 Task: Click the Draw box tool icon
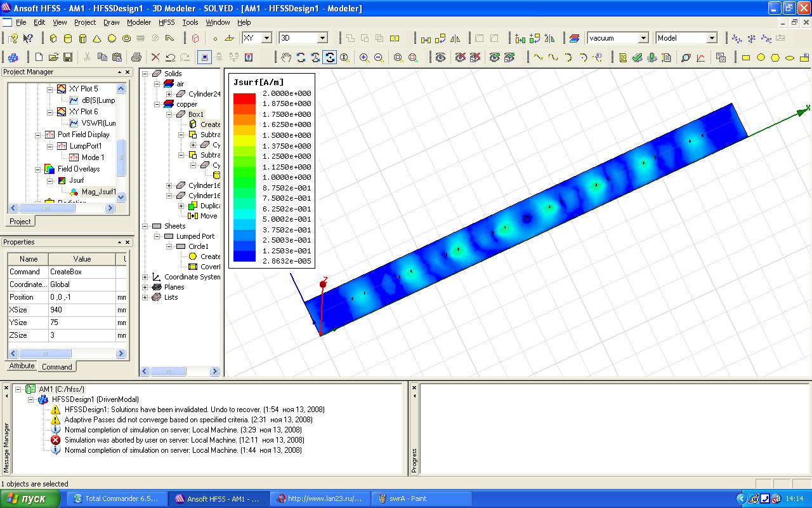click(x=53, y=39)
